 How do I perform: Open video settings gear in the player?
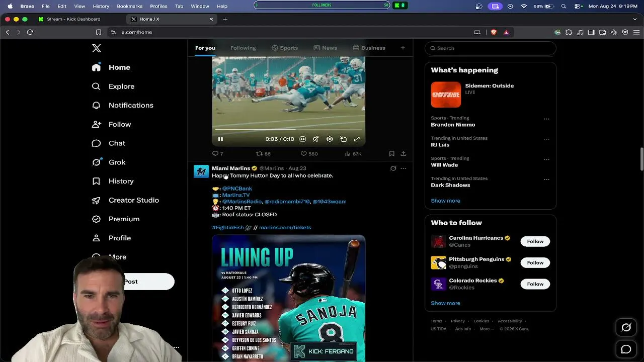tap(330, 139)
